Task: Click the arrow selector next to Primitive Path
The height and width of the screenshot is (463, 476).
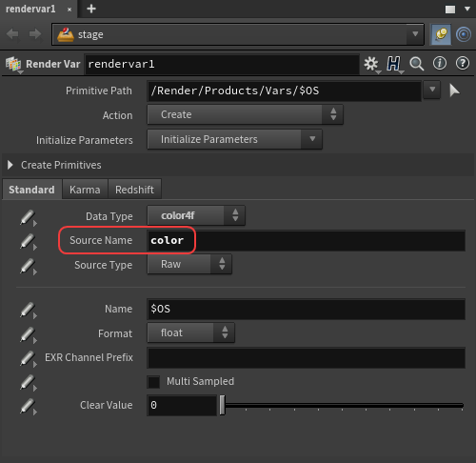Action: click(454, 91)
